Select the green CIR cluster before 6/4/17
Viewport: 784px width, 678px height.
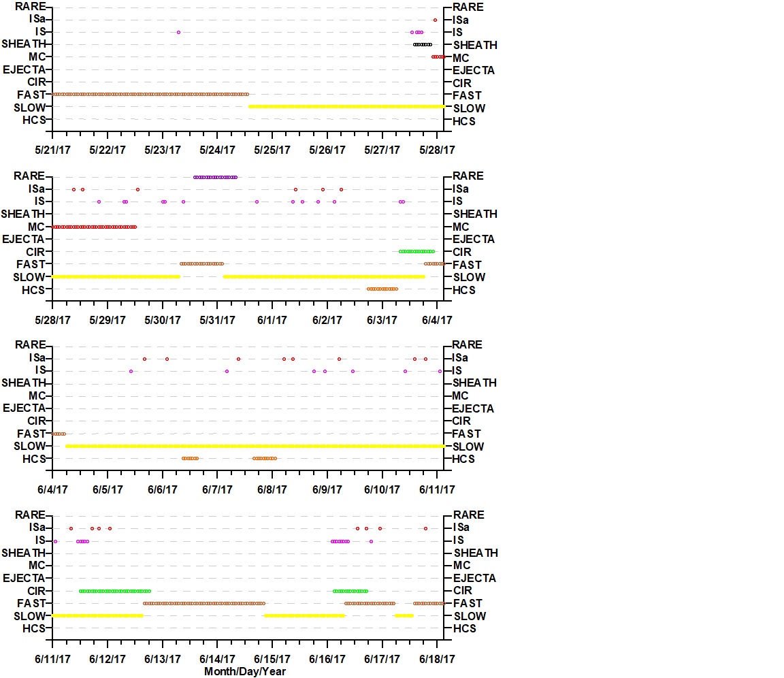click(x=417, y=251)
